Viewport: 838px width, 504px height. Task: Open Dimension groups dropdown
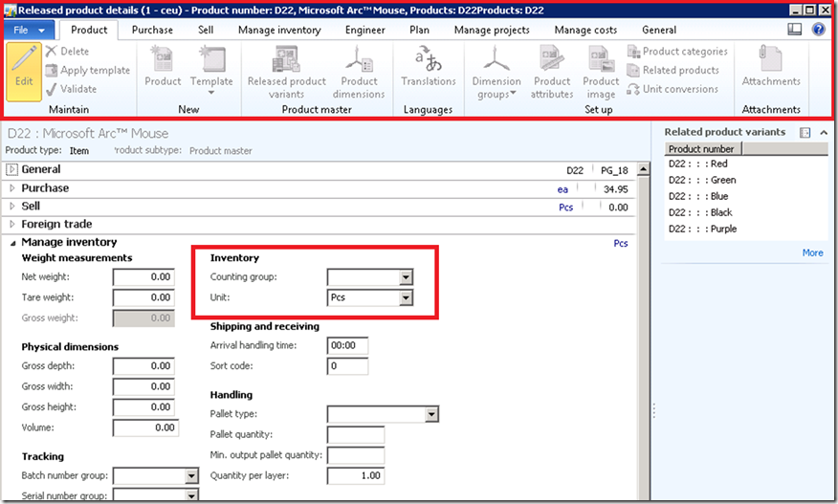(x=496, y=72)
